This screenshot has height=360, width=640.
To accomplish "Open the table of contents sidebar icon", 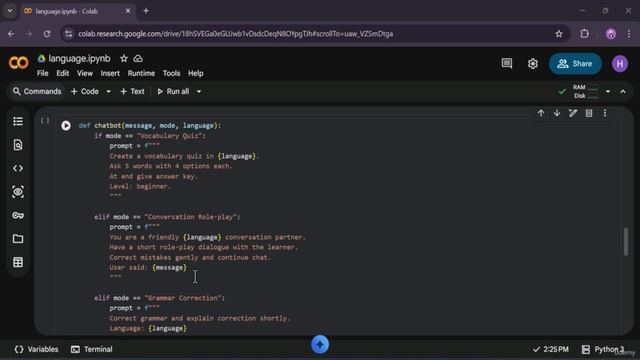I will coord(18,121).
